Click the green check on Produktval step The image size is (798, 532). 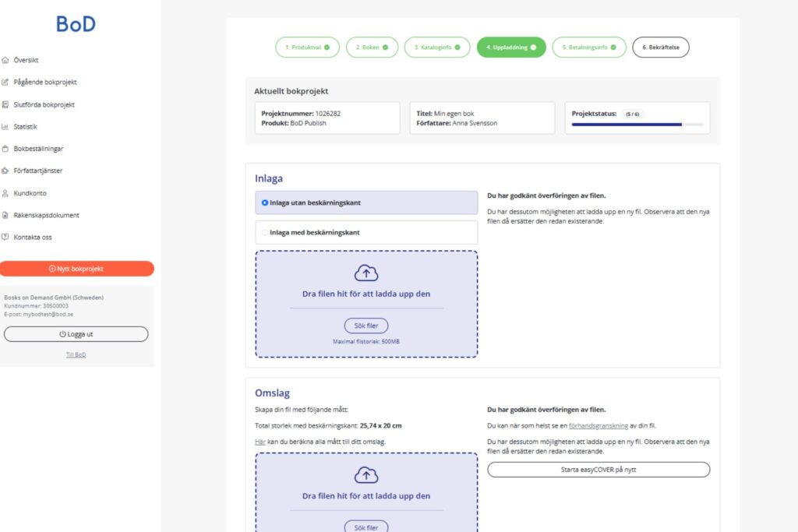point(327,48)
